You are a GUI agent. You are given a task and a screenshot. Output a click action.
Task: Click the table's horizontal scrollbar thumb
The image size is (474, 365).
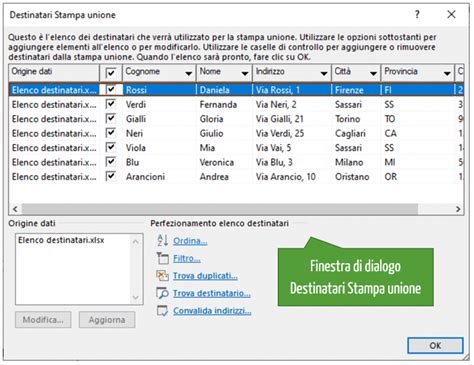pos(220,209)
